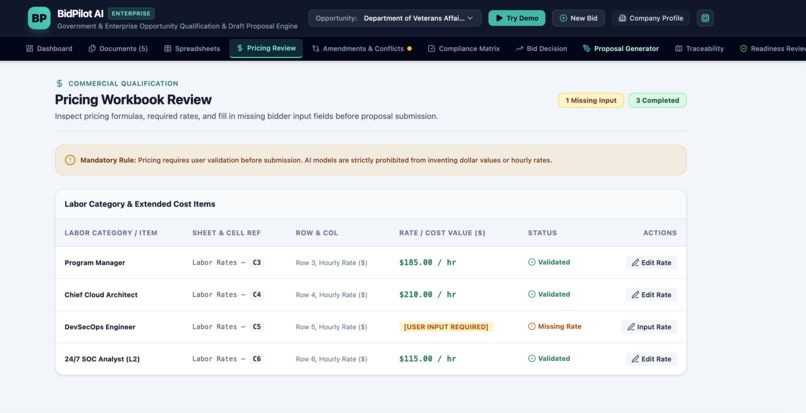806x413 pixels.
Task: Click the ENTERPRISE plan badge
Action: 131,14
